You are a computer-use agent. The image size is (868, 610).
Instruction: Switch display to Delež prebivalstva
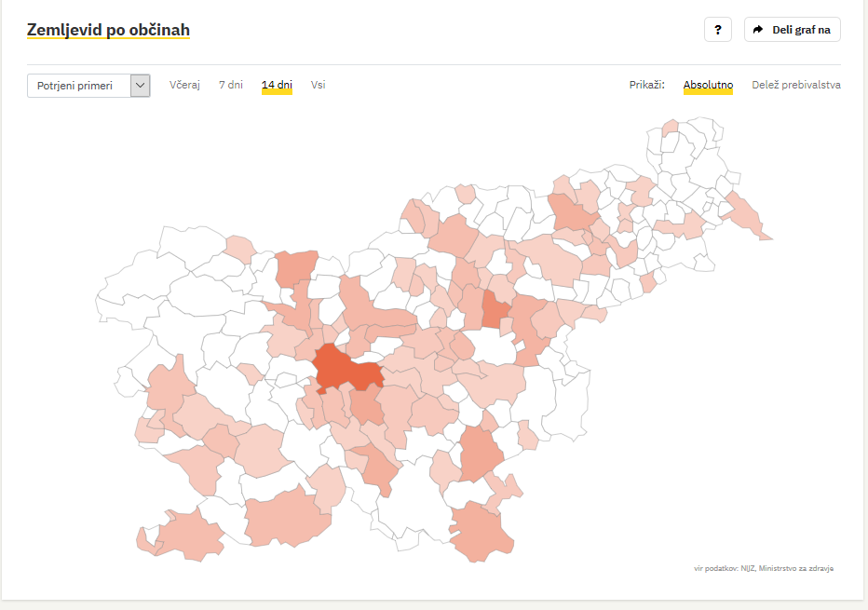click(x=796, y=85)
